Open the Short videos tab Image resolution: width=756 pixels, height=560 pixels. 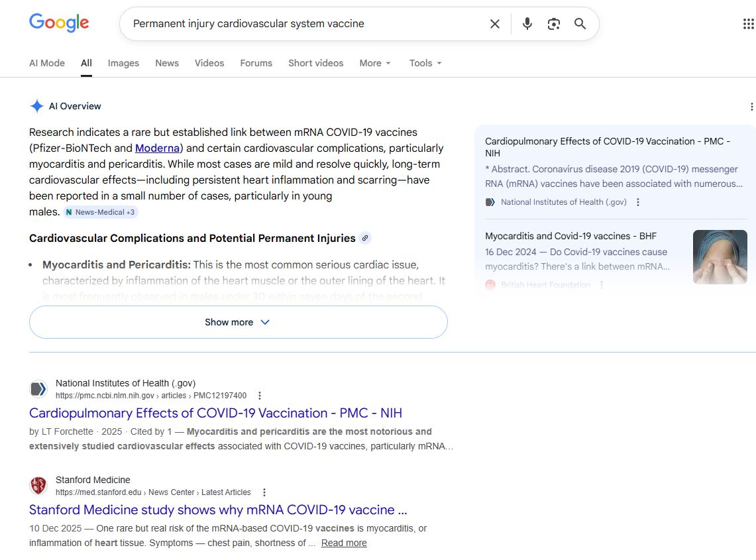tap(316, 63)
